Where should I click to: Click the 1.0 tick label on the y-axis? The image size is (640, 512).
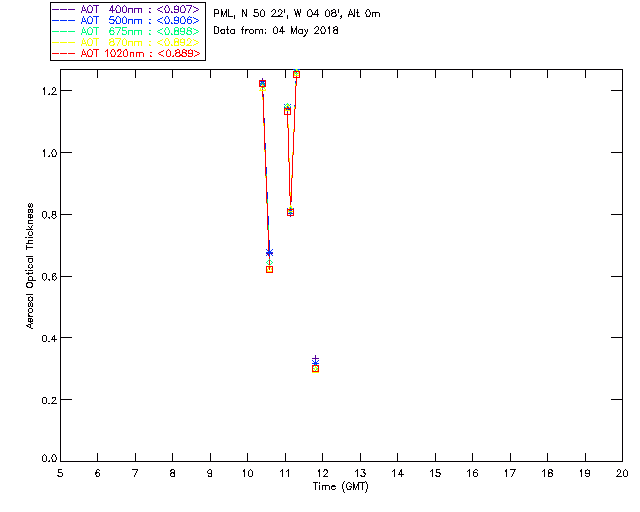pos(49,153)
